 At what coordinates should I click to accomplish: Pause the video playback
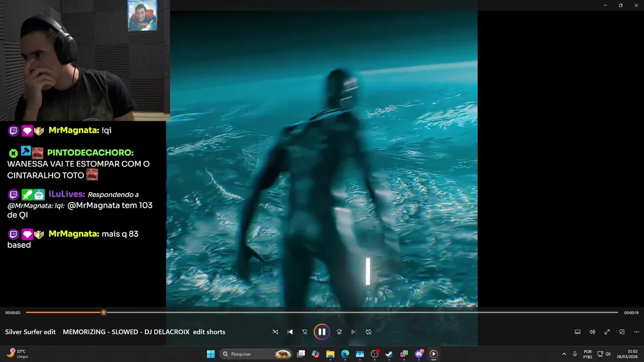click(x=321, y=332)
